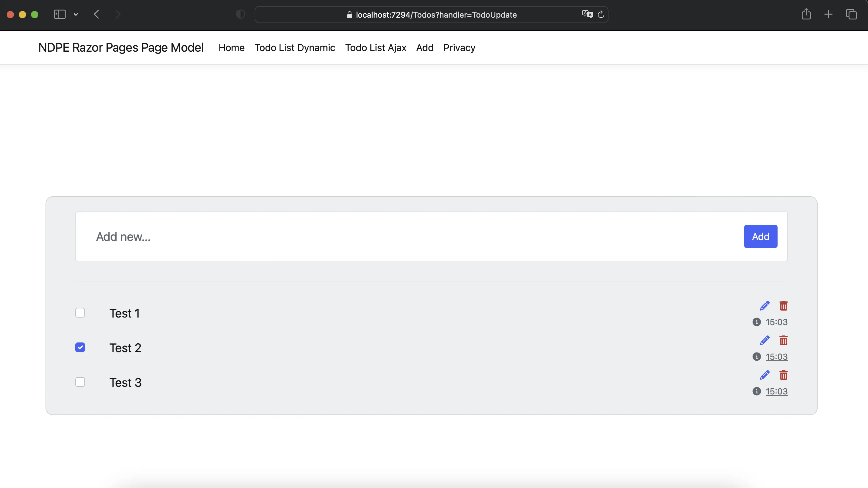The height and width of the screenshot is (488, 868).
Task: Click the browser back arrow
Action: pyautogui.click(x=97, y=15)
